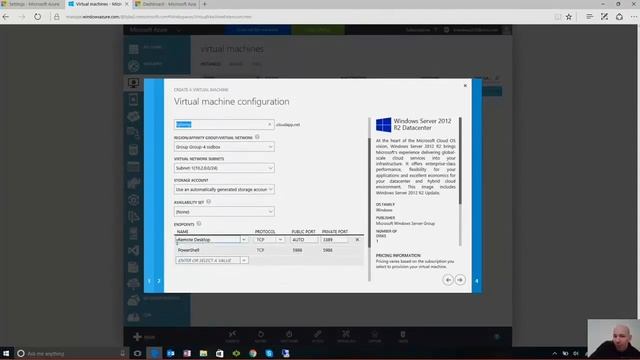640x360 pixels.
Task: Select the Virtual machines browser tab
Action: (x=98, y=4)
